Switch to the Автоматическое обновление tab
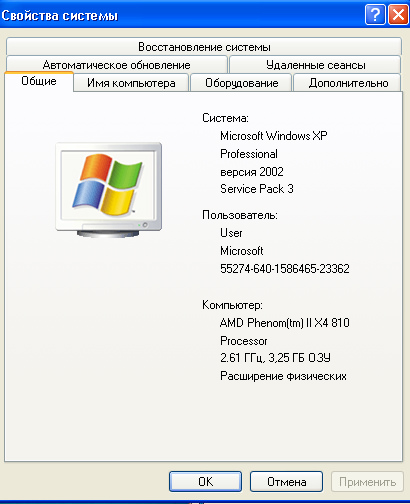This screenshot has width=410, height=504. (117, 64)
